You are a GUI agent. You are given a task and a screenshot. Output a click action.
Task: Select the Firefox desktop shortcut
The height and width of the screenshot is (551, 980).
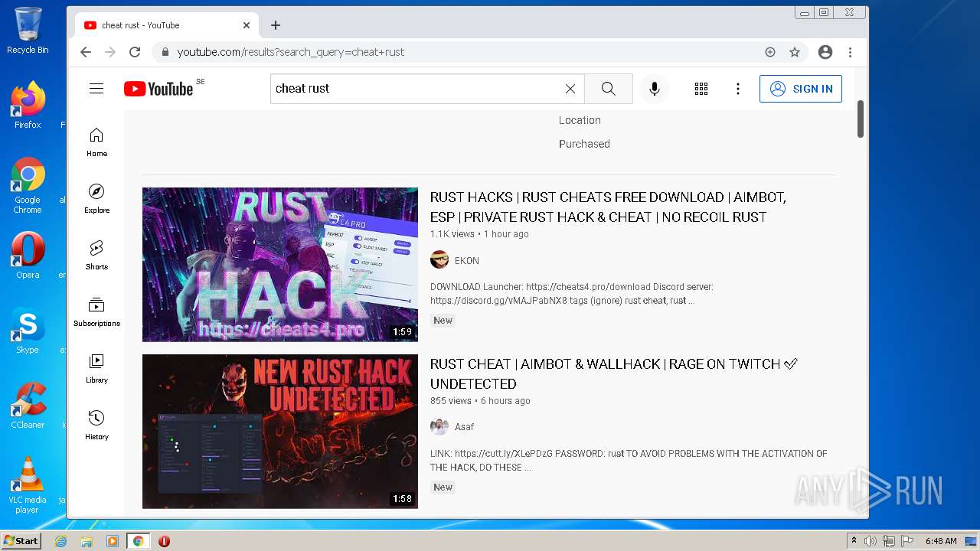(28, 105)
